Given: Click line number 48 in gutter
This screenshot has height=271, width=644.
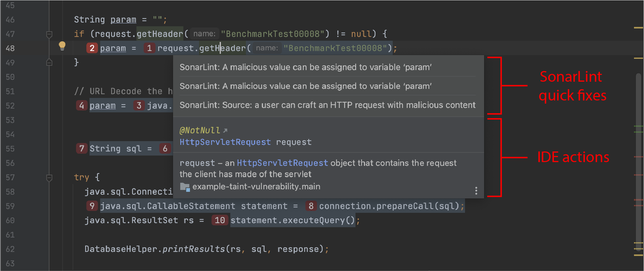Looking at the screenshot, I should click(x=10, y=48).
